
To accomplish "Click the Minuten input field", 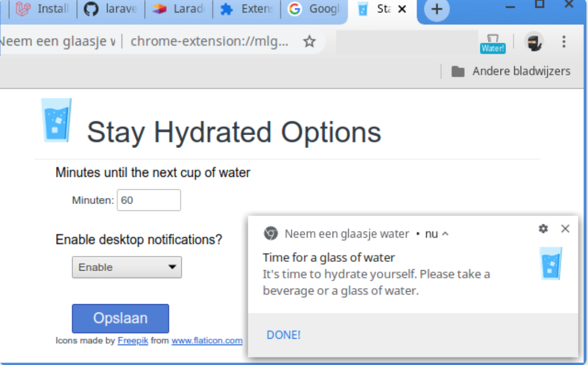I will pos(149,200).
